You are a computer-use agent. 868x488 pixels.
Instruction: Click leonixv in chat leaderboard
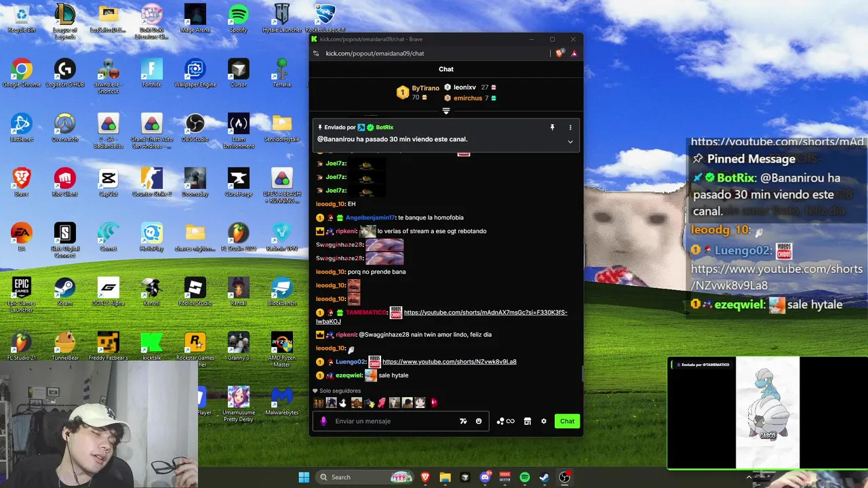(x=465, y=87)
